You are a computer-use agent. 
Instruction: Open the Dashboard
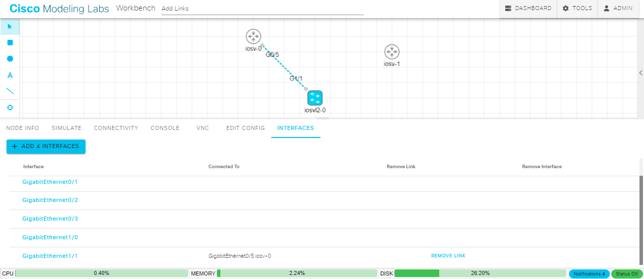click(528, 9)
